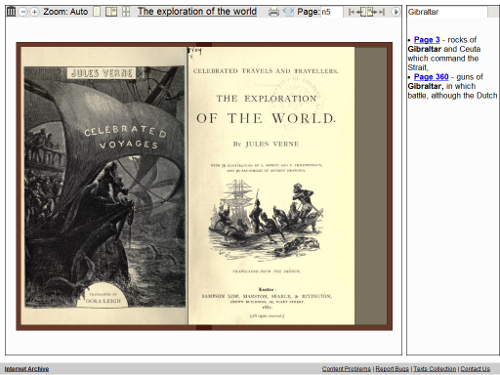Image resolution: width=500 pixels, height=375 pixels.
Task: Flip to the previous page
Action: coord(362,12)
